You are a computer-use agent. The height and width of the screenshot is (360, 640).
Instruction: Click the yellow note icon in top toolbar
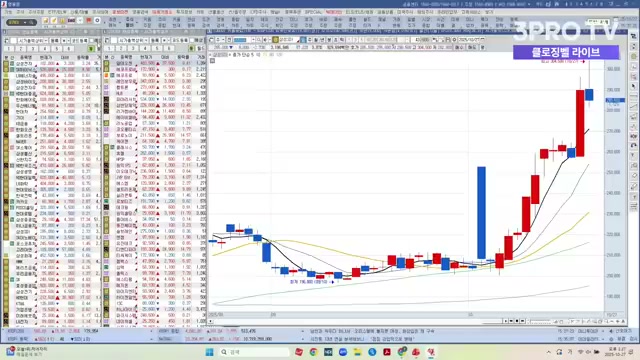point(45,21)
